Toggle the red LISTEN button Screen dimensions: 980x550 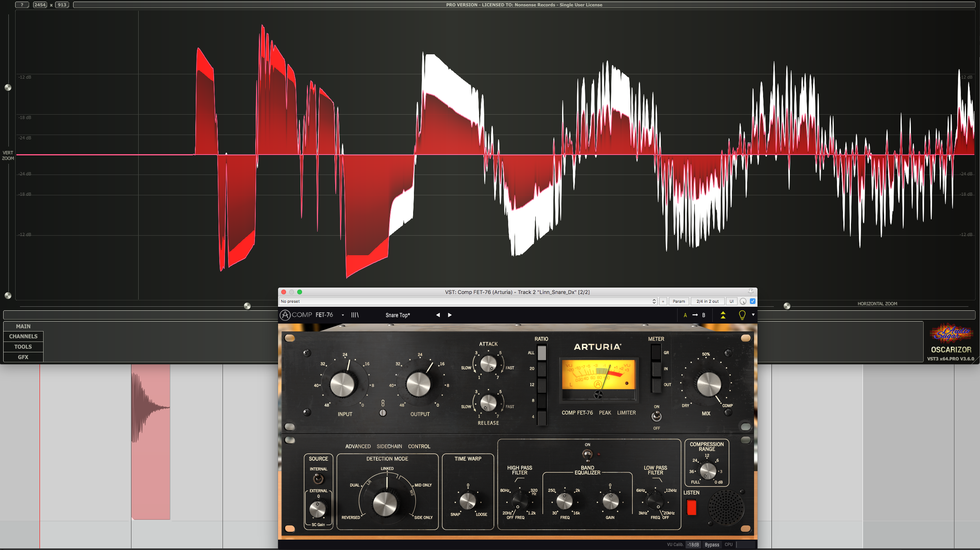click(x=691, y=507)
